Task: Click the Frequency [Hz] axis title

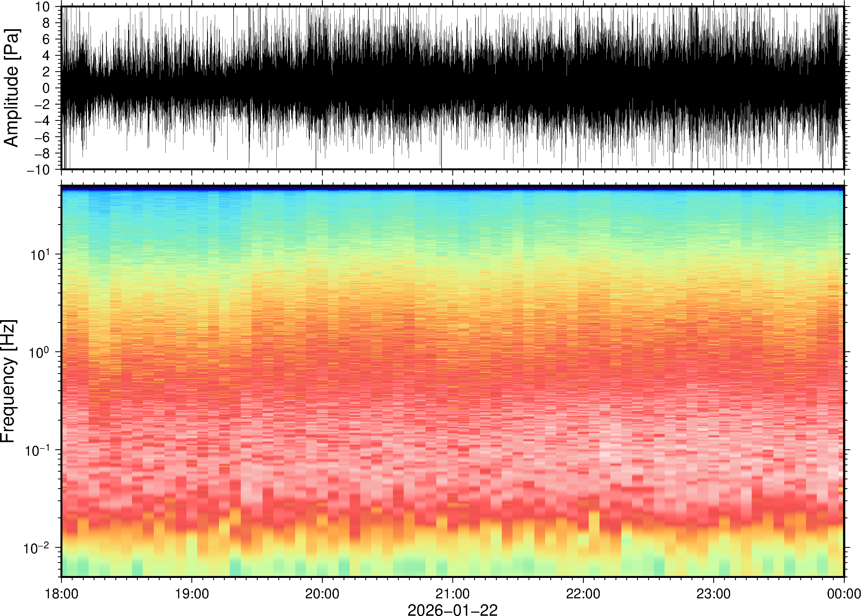Action: point(8,381)
